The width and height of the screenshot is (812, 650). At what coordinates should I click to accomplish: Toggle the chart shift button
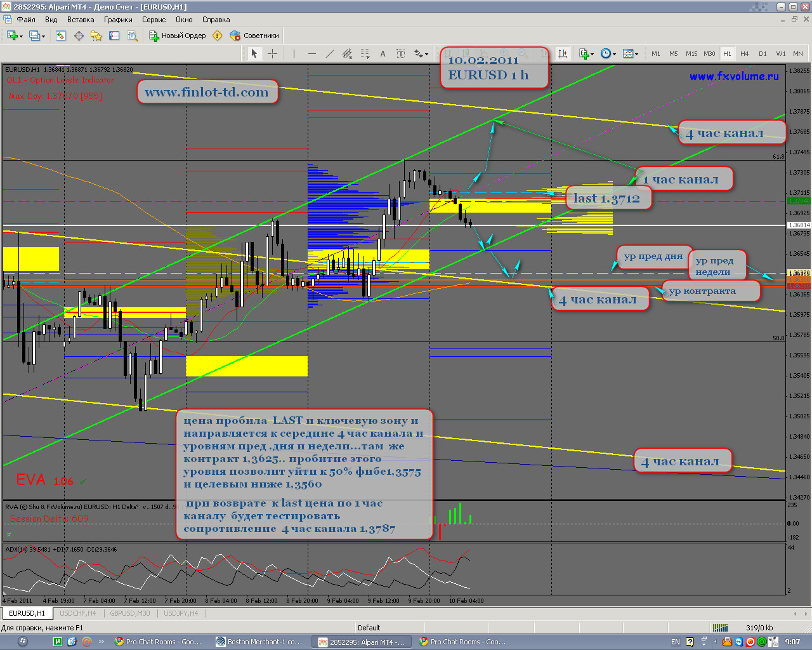point(562,54)
